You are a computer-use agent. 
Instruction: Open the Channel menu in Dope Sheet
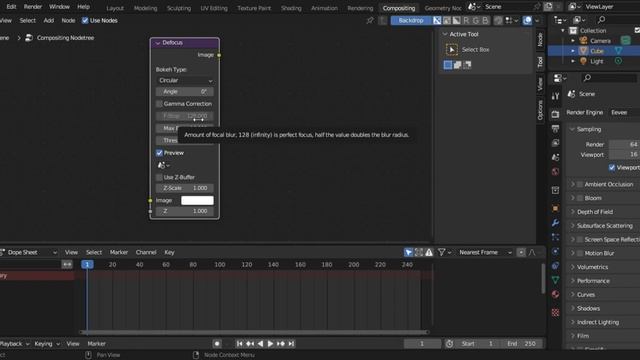[x=146, y=253]
